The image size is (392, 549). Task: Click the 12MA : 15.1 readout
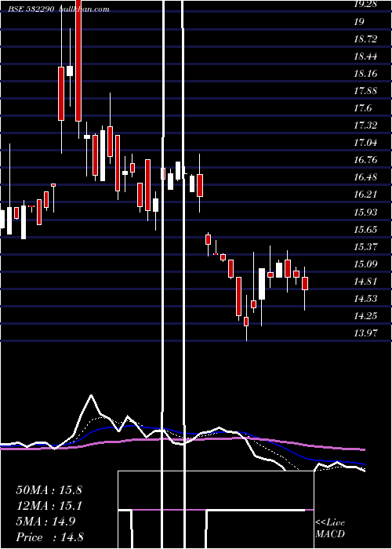pos(49,506)
